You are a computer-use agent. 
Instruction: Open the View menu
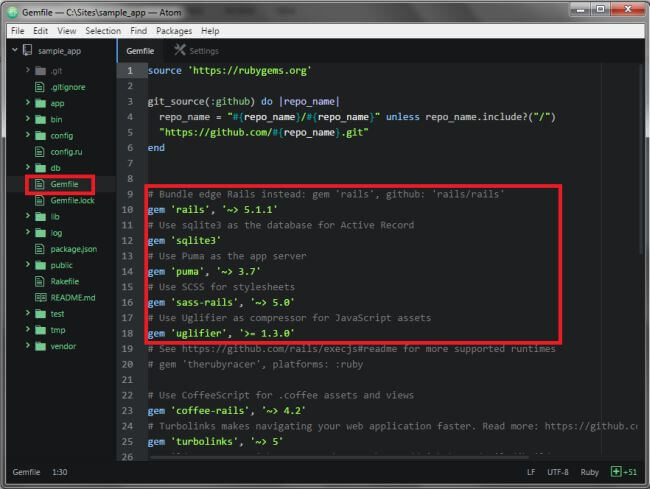tap(66, 31)
